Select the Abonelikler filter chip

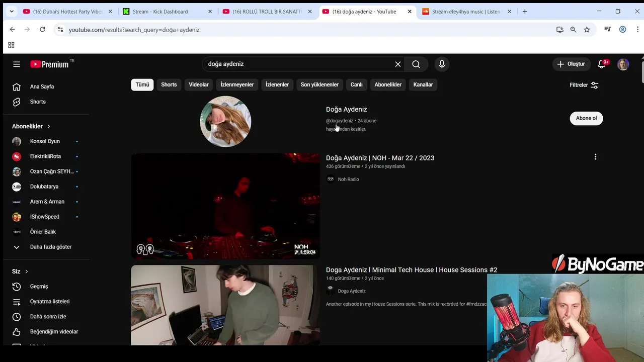pyautogui.click(x=388, y=84)
